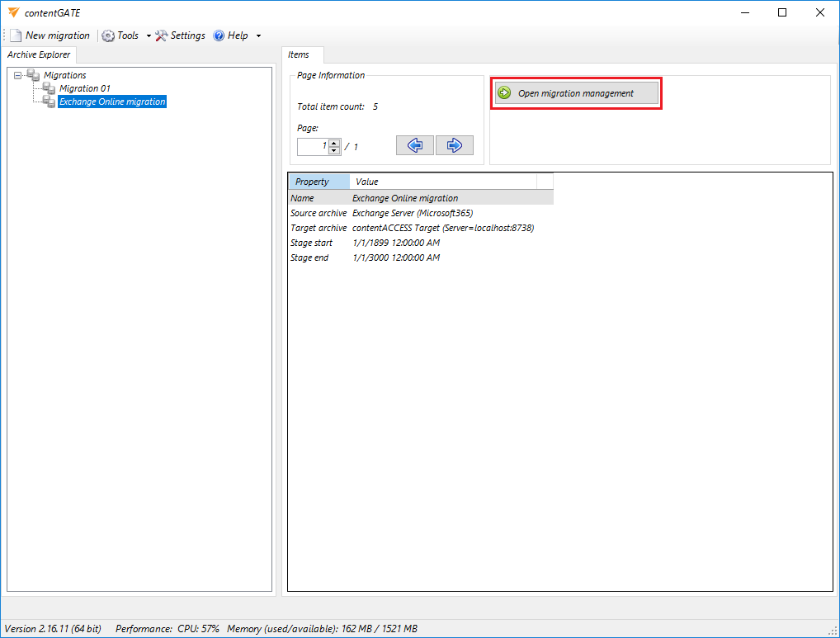Open the Tools gear menu
Image resolution: width=840 pixels, height=638 pixels.
tap(108, 35)
